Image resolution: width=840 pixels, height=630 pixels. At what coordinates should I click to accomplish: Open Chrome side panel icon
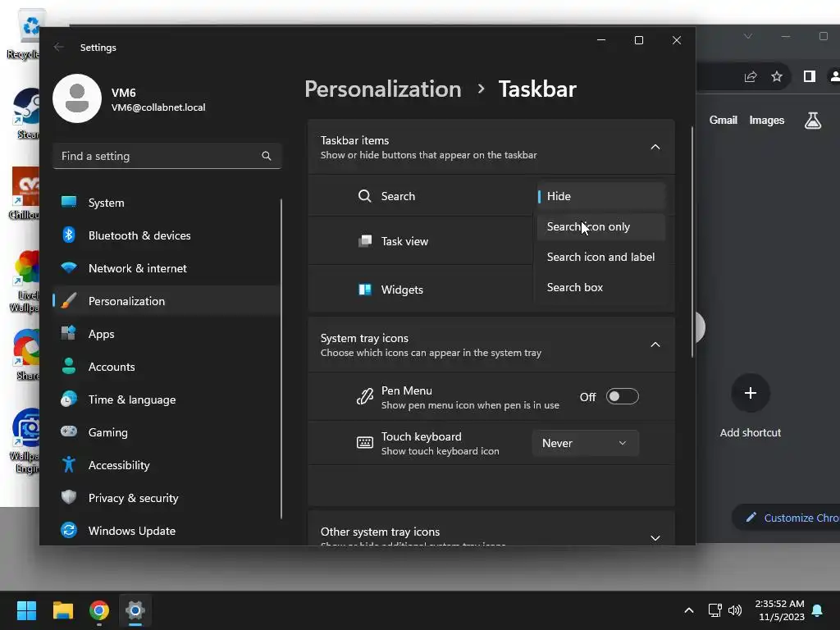pos(810,76)
